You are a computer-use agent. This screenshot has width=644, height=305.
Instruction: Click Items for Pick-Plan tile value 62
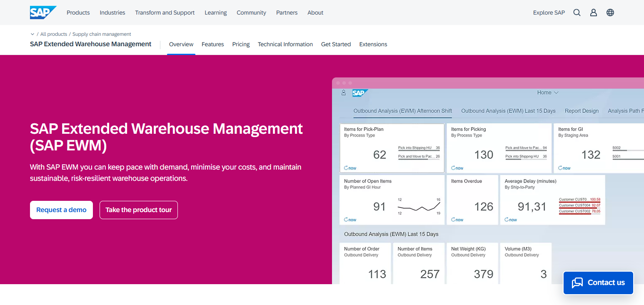379,155
